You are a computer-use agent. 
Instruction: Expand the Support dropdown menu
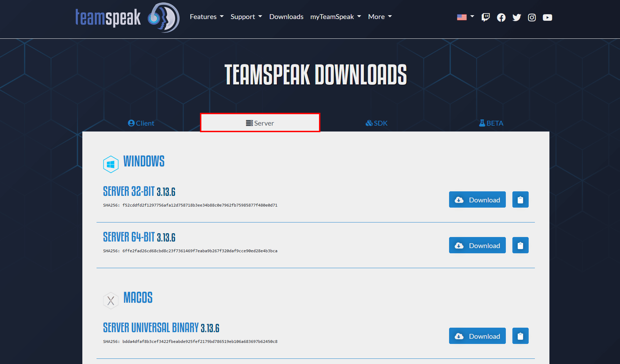pyautogui.click(x=246, y=17)
